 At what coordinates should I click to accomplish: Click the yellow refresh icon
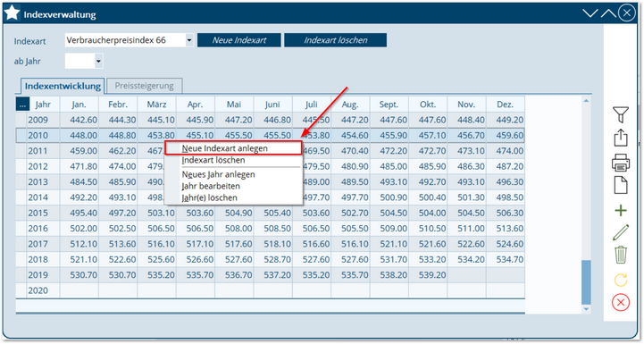(621, 280)
